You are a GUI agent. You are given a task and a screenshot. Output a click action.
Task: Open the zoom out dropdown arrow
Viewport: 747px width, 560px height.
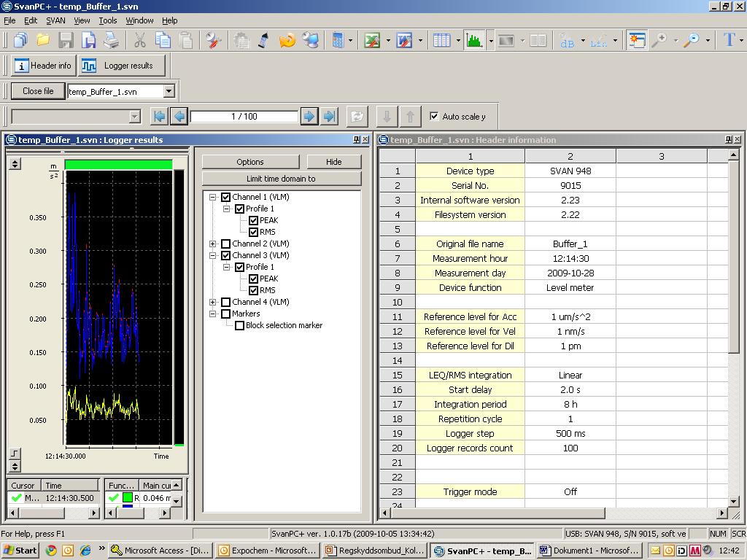tap(708, 41)
